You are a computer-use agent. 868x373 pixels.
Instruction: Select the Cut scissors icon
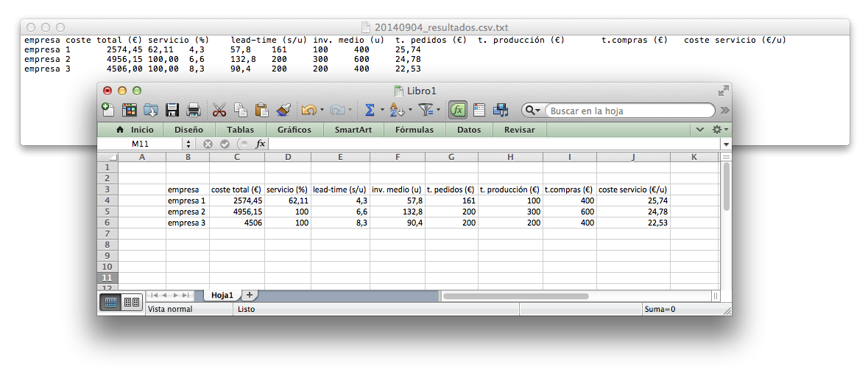click(219, 110)
